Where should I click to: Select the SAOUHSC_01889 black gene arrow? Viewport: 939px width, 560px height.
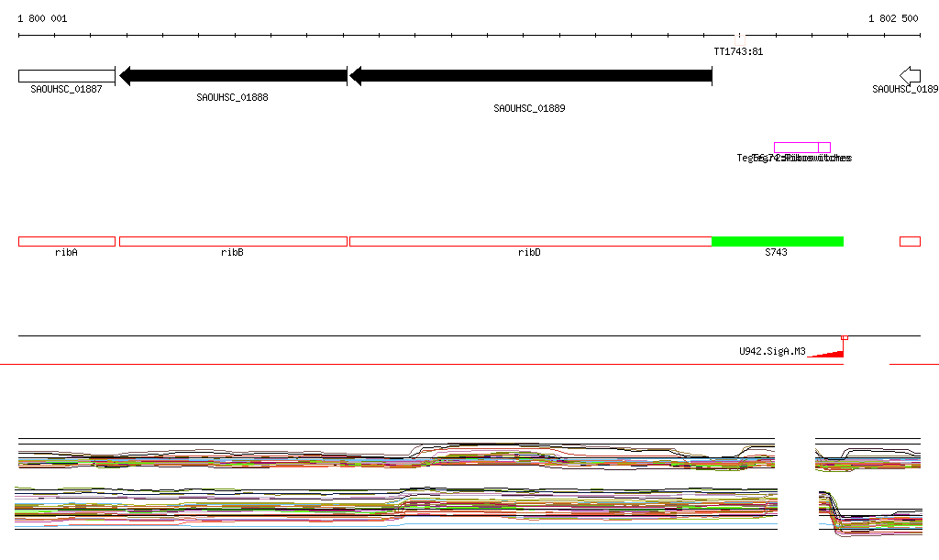pos(530,76)
